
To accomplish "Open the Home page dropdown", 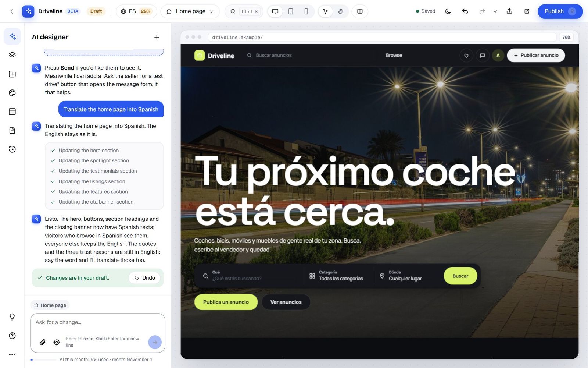I will click(190, 11).
